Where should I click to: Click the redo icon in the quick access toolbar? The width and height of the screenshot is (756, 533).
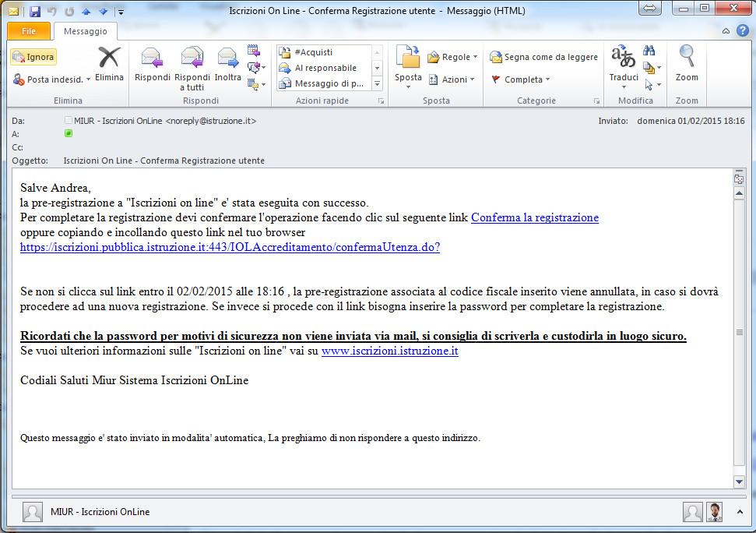pyautogui.click(x=69, y=11)
